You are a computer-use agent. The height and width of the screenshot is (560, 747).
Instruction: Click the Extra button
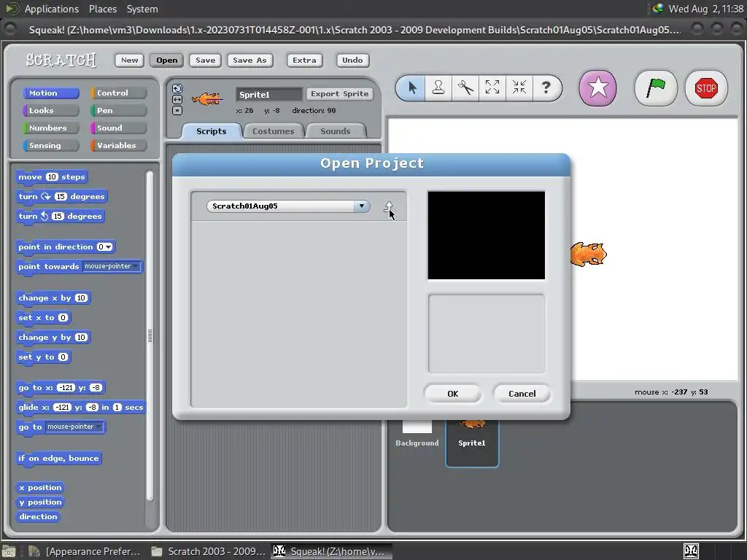point(304,60)
